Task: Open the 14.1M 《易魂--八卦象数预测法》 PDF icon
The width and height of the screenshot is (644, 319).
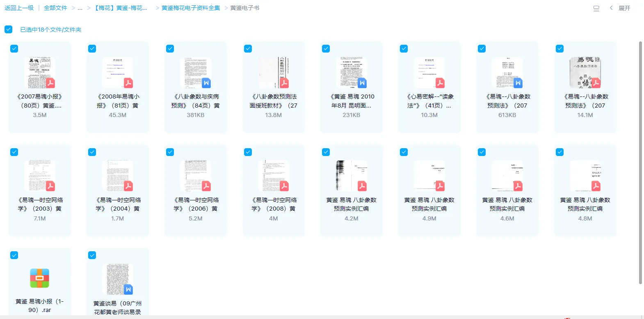Action: 585,73
